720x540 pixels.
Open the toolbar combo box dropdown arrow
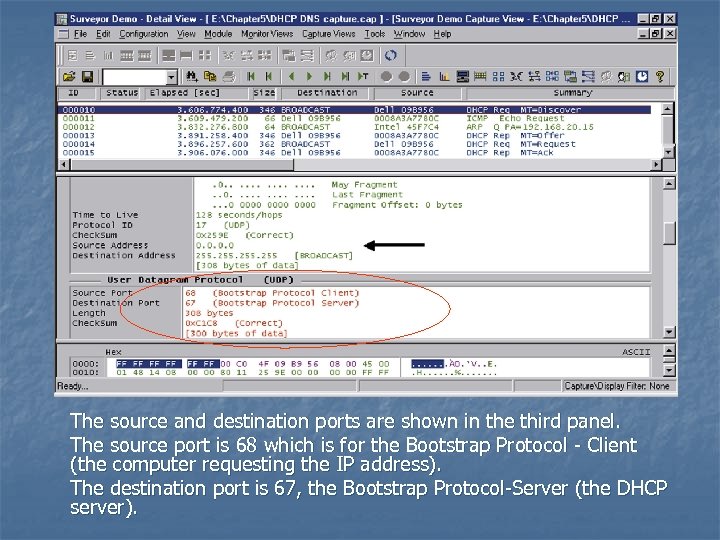tap(171, 77)
